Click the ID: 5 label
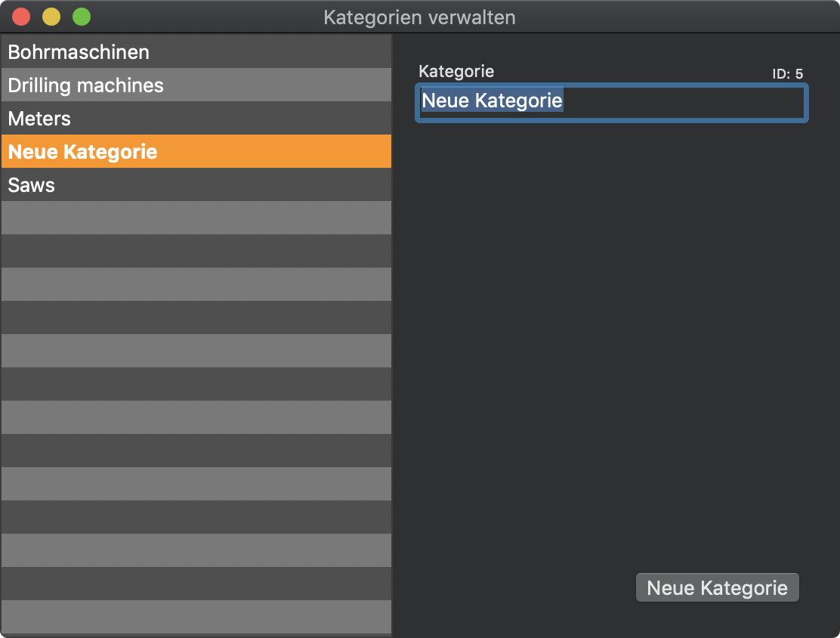 787,73
